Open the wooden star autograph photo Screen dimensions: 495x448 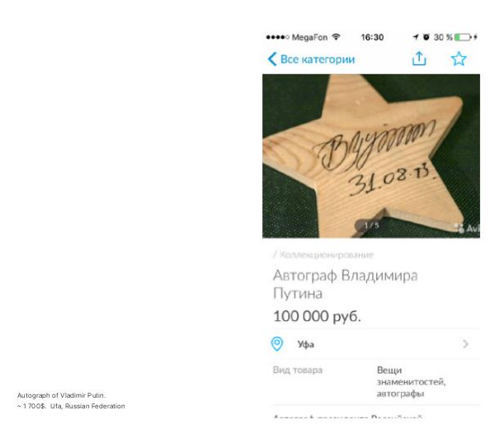pos(371,156)
